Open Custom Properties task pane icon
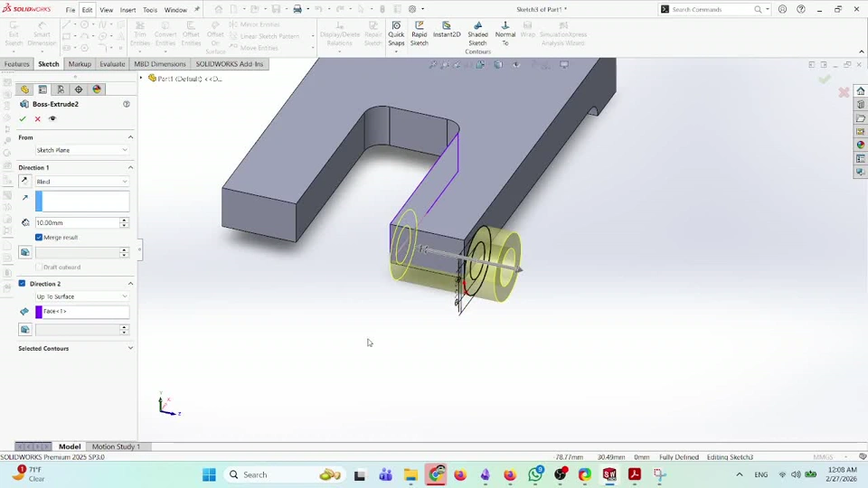 (x=860, y=159)
